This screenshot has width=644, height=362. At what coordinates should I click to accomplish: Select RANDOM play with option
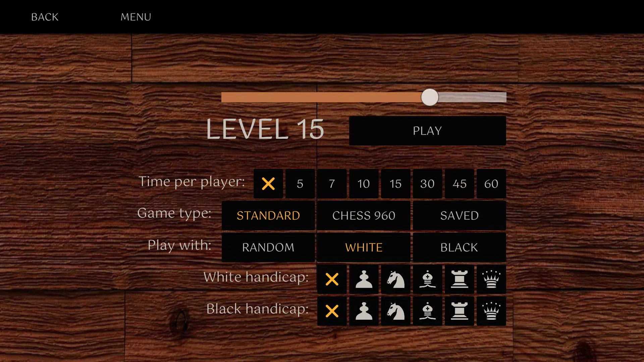click(x=268, y=247)
